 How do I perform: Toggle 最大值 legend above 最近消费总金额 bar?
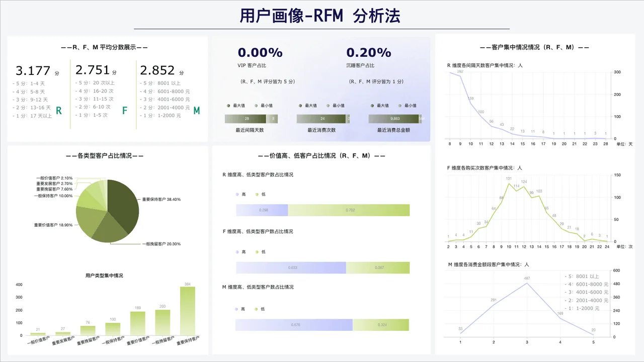[380, 106]
